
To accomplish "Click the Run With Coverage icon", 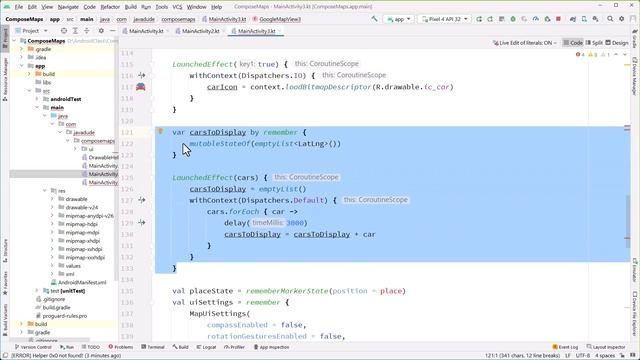I will (524, 19).
